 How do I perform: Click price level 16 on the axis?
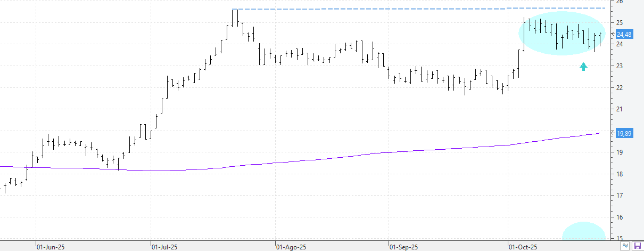point(619,217)
